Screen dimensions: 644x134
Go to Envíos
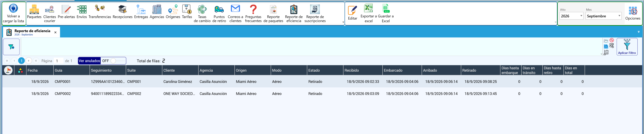(x=82, y=12)
